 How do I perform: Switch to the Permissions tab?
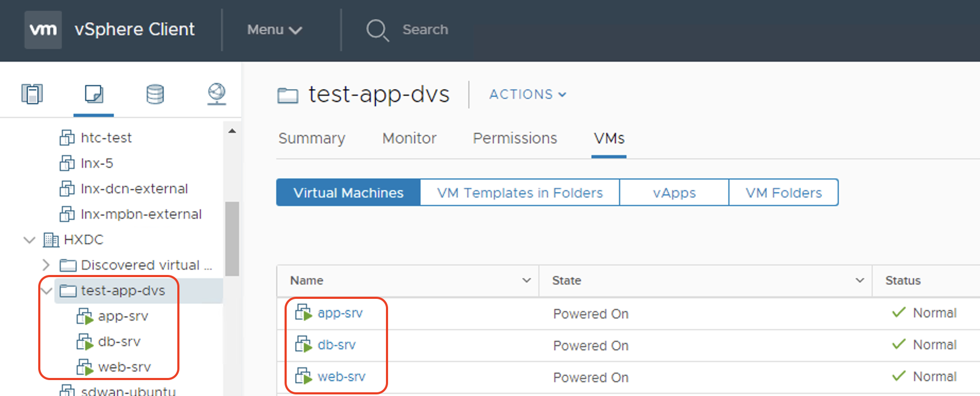tap(515, 139)
